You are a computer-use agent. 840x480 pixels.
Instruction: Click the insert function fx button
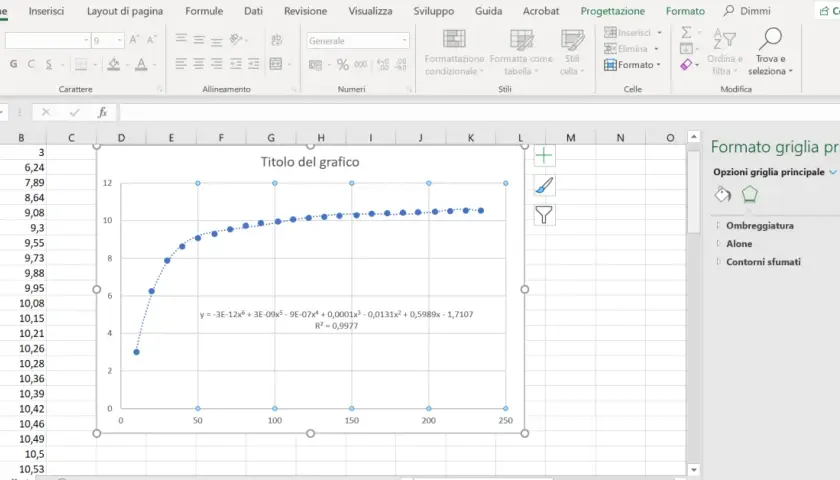pos(102,112)
